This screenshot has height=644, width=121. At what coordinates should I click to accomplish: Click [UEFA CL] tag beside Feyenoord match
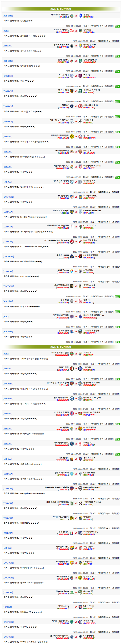tap(7, 369)
